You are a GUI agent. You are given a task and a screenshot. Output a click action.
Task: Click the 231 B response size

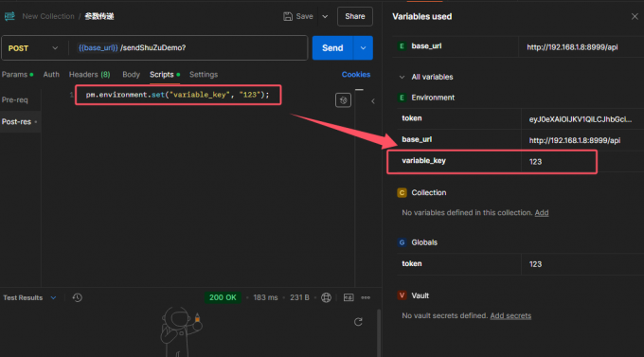299,297
